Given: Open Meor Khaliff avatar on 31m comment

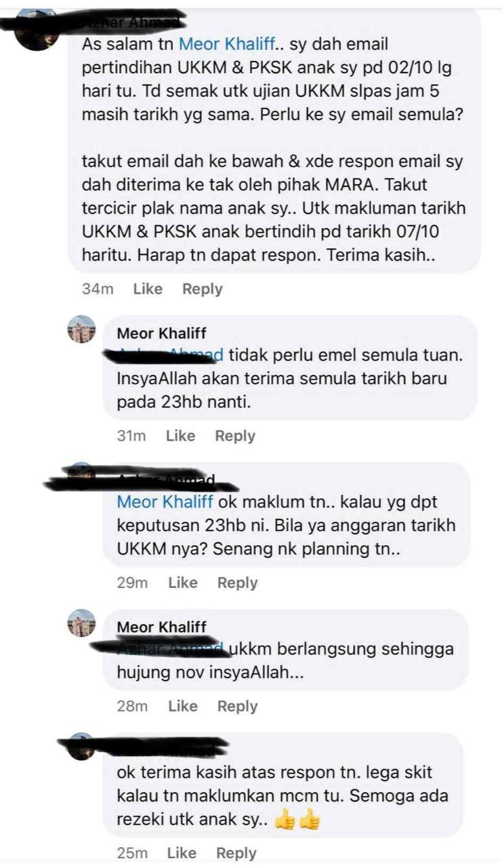Looking at the screenshot, I should (82, 330).
